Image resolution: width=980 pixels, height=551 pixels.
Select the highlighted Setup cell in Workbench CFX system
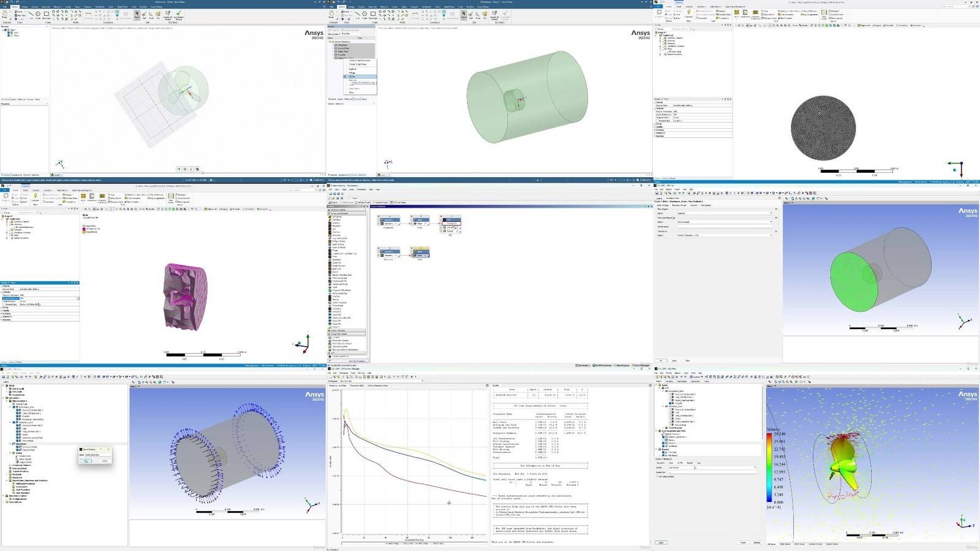(x=451, y=223)
